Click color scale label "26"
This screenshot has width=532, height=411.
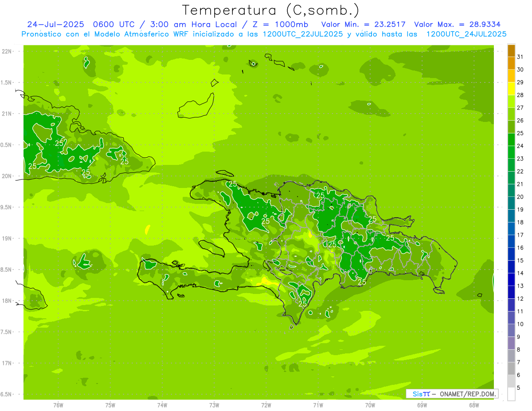pyautogui.click(x=520, y=121)
